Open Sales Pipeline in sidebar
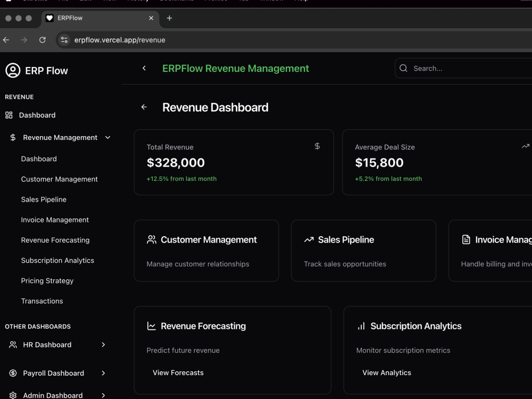This screenshot has height=399, width=532. click(44, 199)
